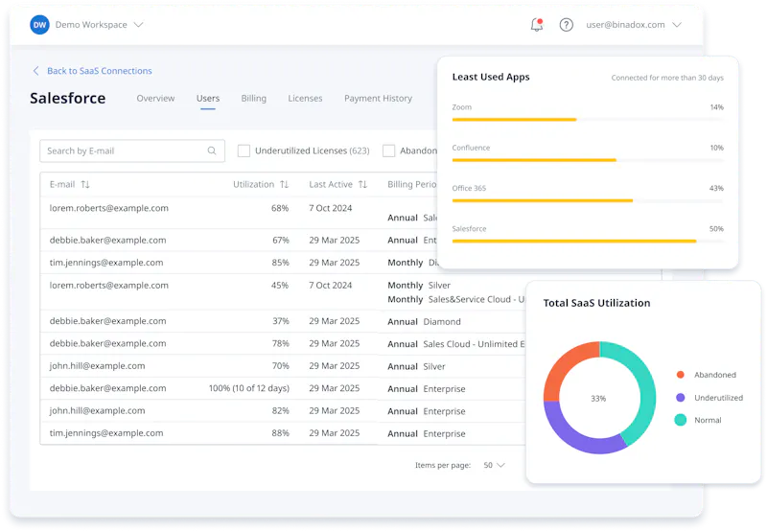Click the Billing Period column header
This screenshot has width=767, height=532.
click(x=412, y=184)
